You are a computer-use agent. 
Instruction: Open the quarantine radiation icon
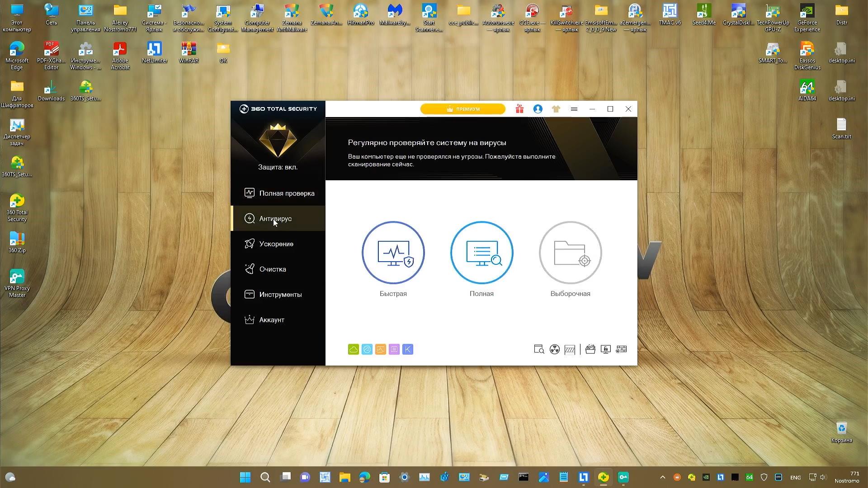[x=555, y=349]
